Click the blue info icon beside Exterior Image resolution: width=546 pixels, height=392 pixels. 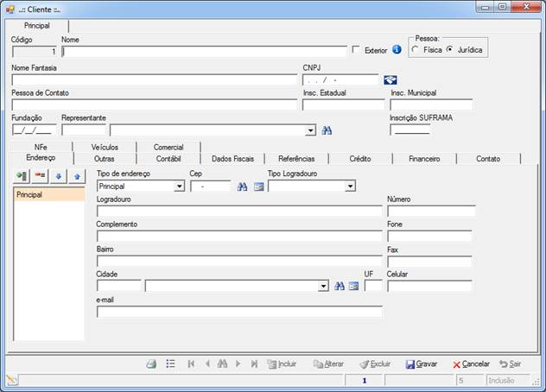click(397, 50)
